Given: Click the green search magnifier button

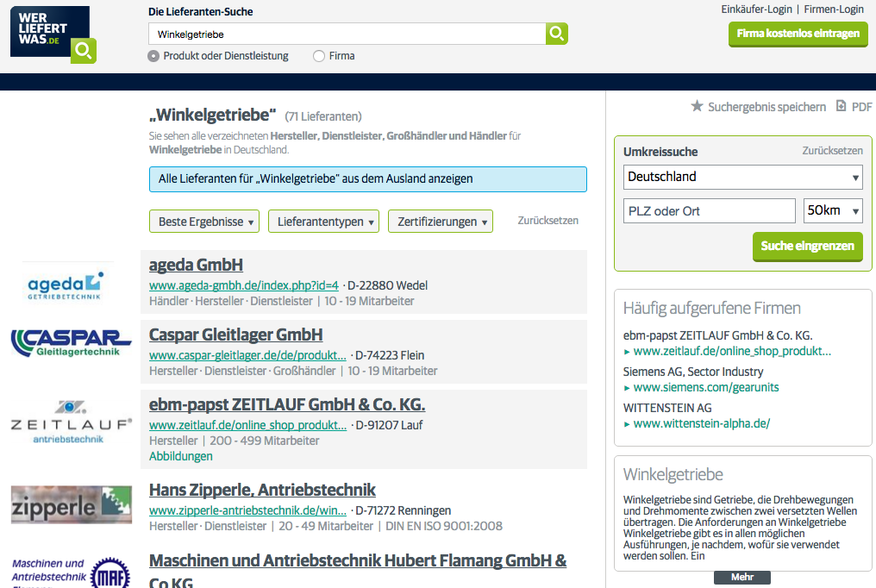Looking at the screenshot, I should (556, 34).
